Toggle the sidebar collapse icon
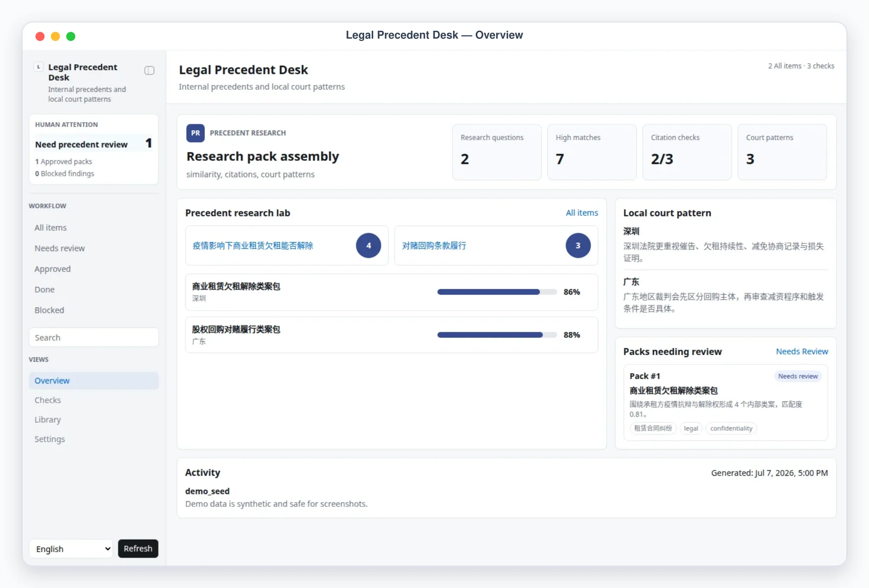Viewport: 869px width, 588px height. click(x=149, y=70)
